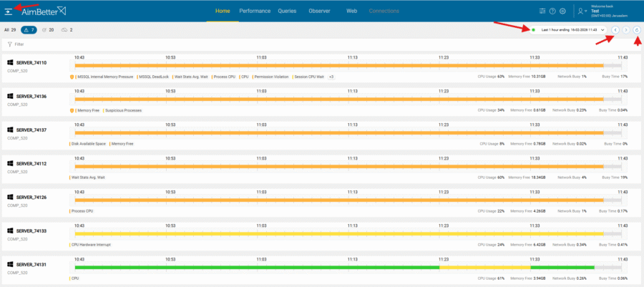Click the display options sliders icon
Screen dimensions: 644x287
(x=542, y=11)
